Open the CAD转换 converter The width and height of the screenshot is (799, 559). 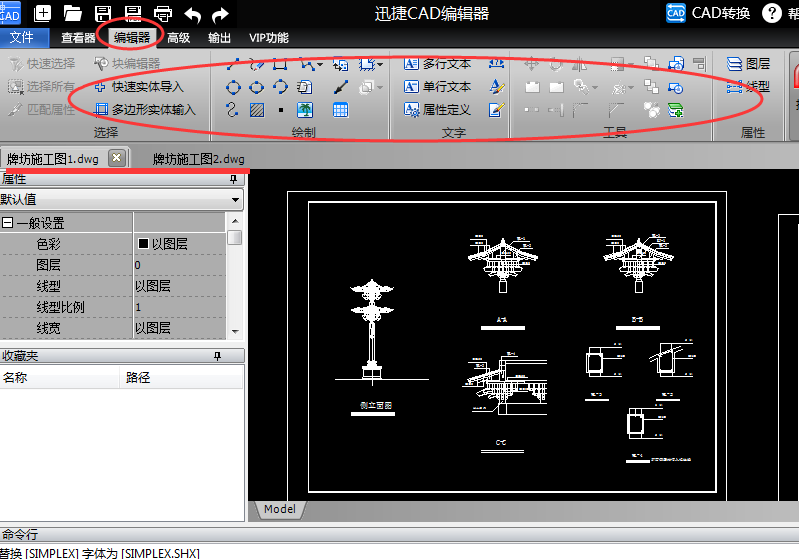[708, 13]
